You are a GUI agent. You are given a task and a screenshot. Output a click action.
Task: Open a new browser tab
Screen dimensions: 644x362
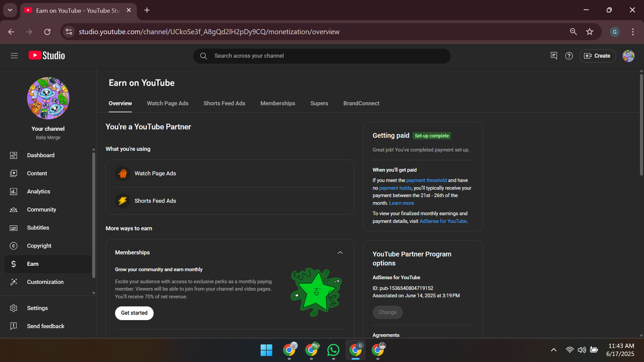(x=147, y=10)
